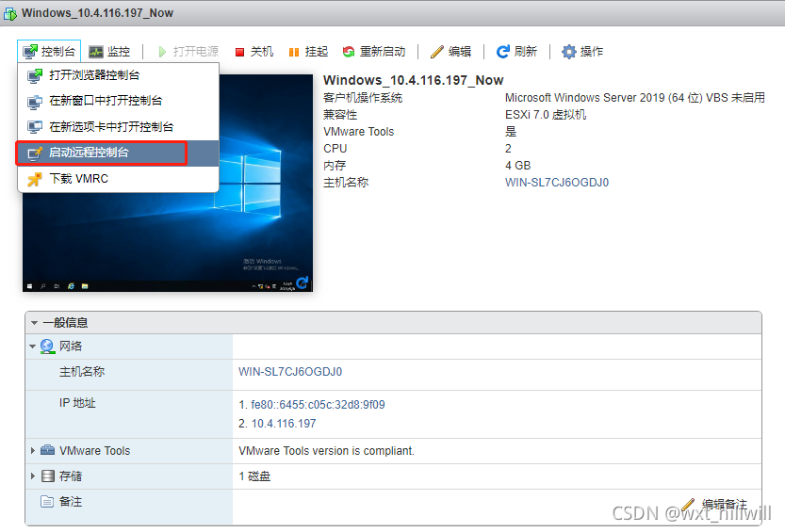The width and height of the screenshot is (785, 532).
Task: Click 'VMware Tools version is compliant.' text
Action: (x=326, y=451)
